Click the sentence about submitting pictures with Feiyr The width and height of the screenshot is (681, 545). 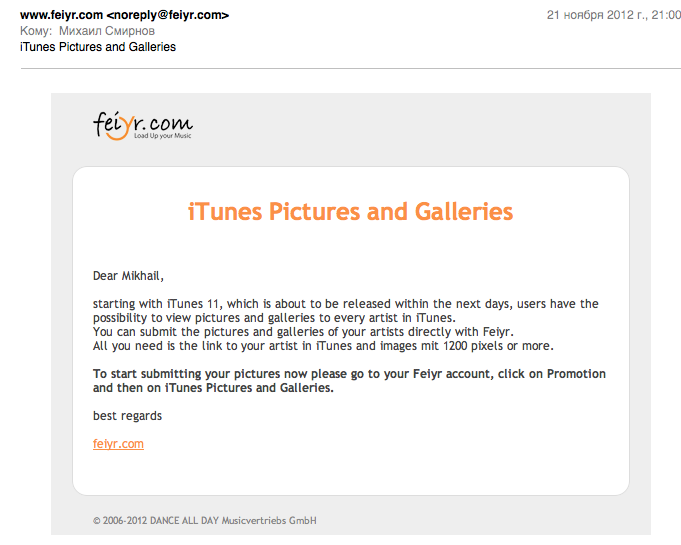coord(303,332)
